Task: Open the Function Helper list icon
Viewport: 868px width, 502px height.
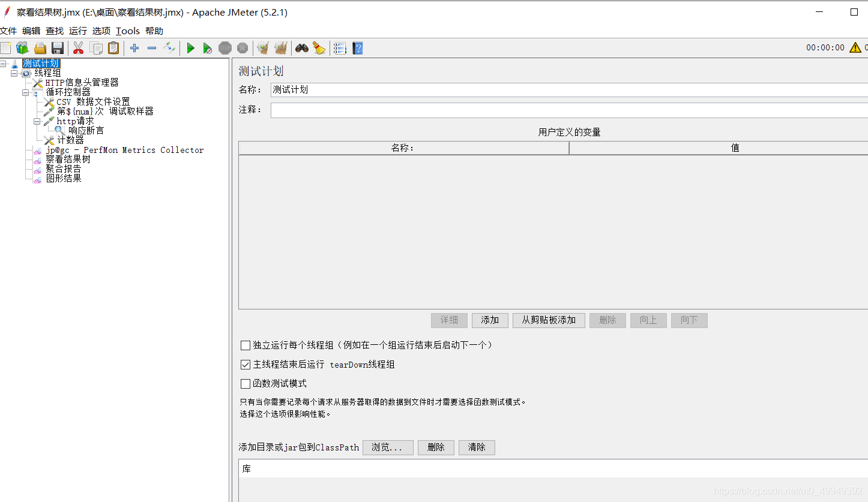Action: (340, 48)
